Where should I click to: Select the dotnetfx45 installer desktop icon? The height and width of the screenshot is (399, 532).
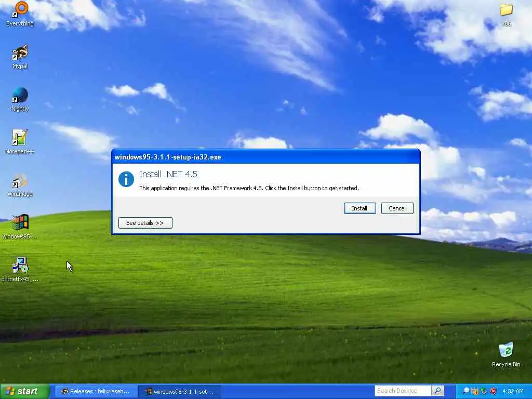[x=20, y=270]
